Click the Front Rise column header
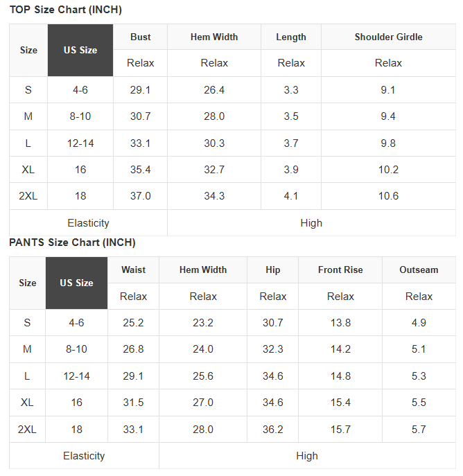Viewport: 463px width, 476px height. coord(340,270)
